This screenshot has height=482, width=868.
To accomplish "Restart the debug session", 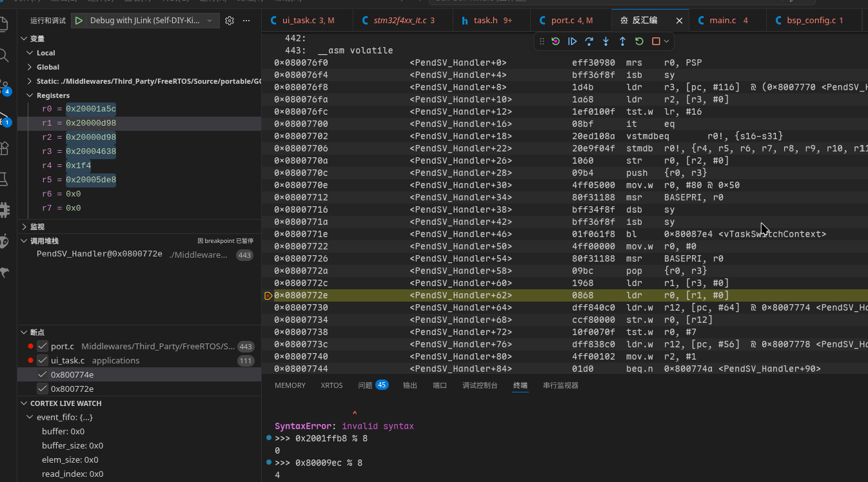I will pos(639,41).
